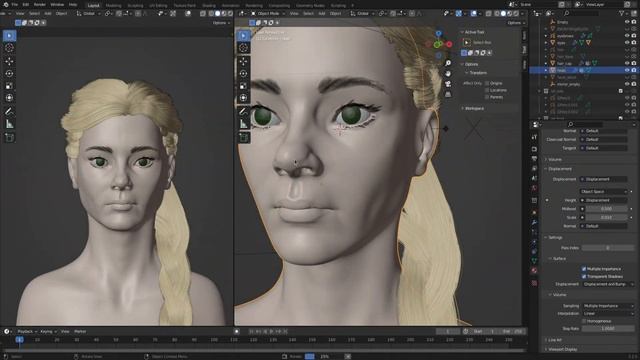Collapse the Workspace panel in sidebar
This screenshot has width=640, height=360.
(x=473, y=109)
